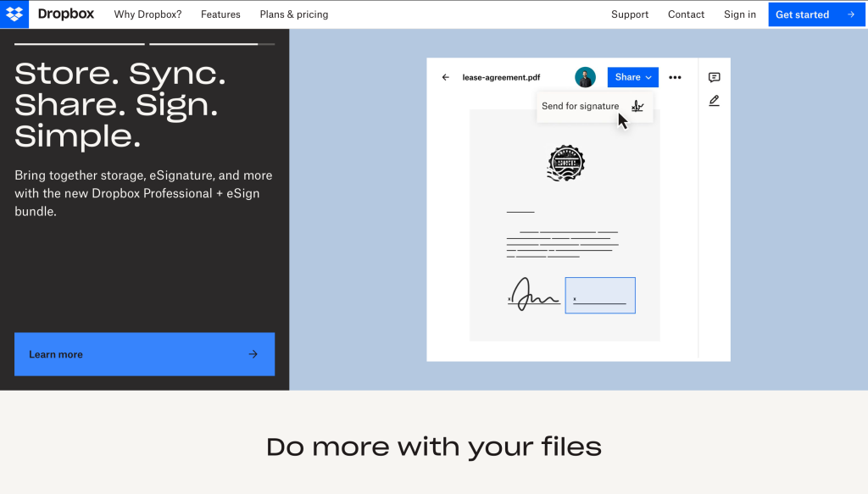Click the Do more with your files heading
Viewport: 868px width, 494px height.
coord(433,447)
